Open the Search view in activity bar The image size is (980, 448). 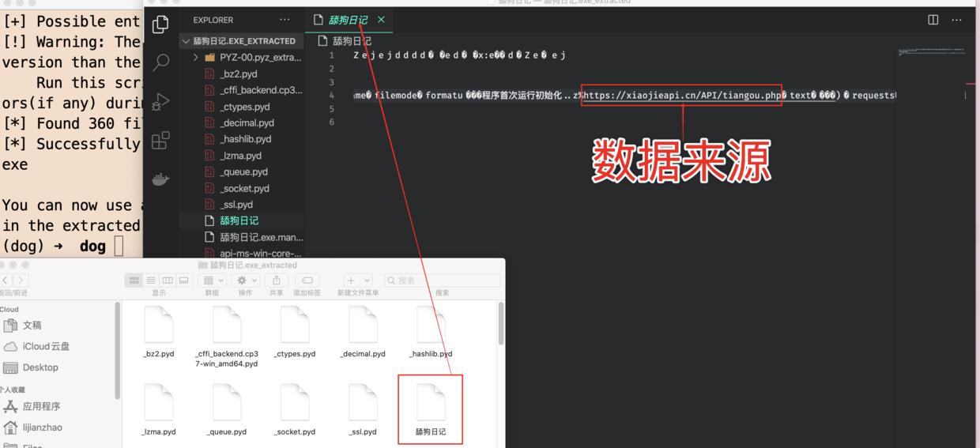pos(160,62)
